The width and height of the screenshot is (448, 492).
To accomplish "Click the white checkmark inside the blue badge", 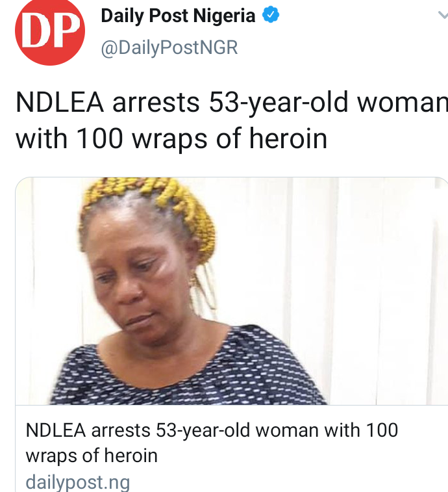I will point(271,14).
